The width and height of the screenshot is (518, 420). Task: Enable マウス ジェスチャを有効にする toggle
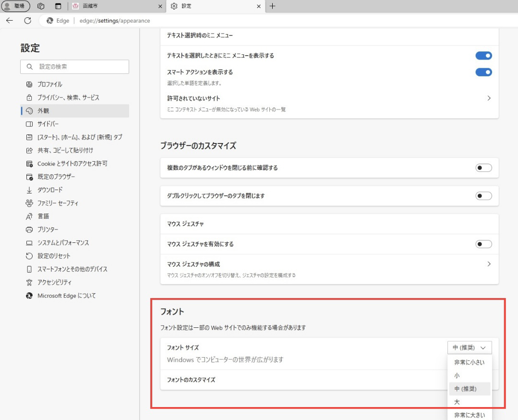coord(483,244)
